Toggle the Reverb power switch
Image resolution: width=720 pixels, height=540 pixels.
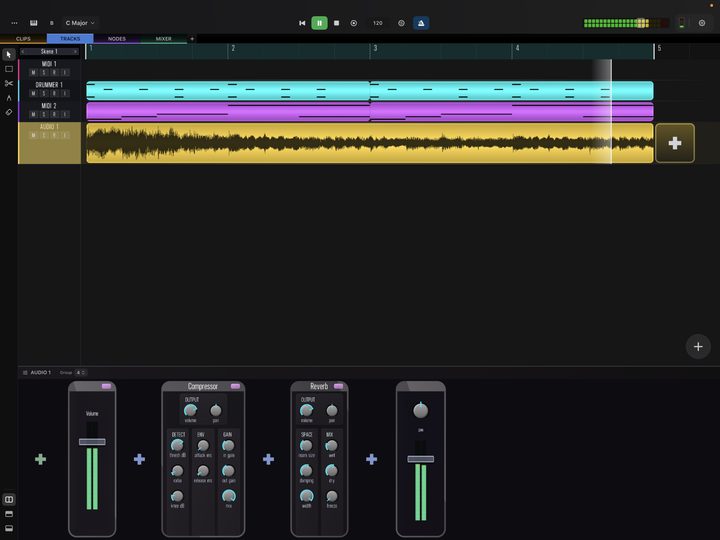click(338, 386)
